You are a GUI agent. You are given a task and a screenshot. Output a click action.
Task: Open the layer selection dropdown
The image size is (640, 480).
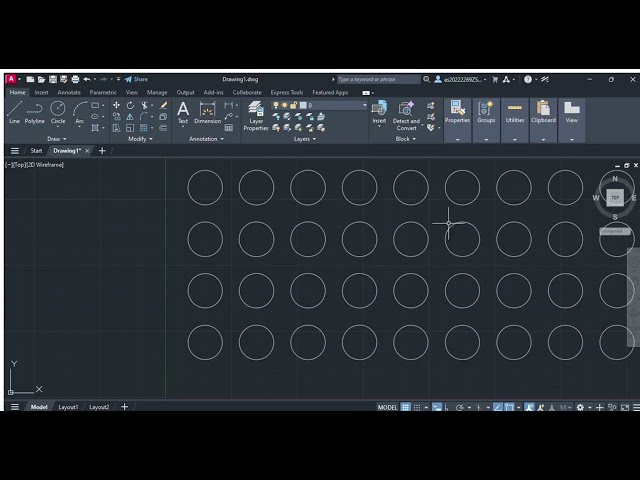tap(364, 105)
